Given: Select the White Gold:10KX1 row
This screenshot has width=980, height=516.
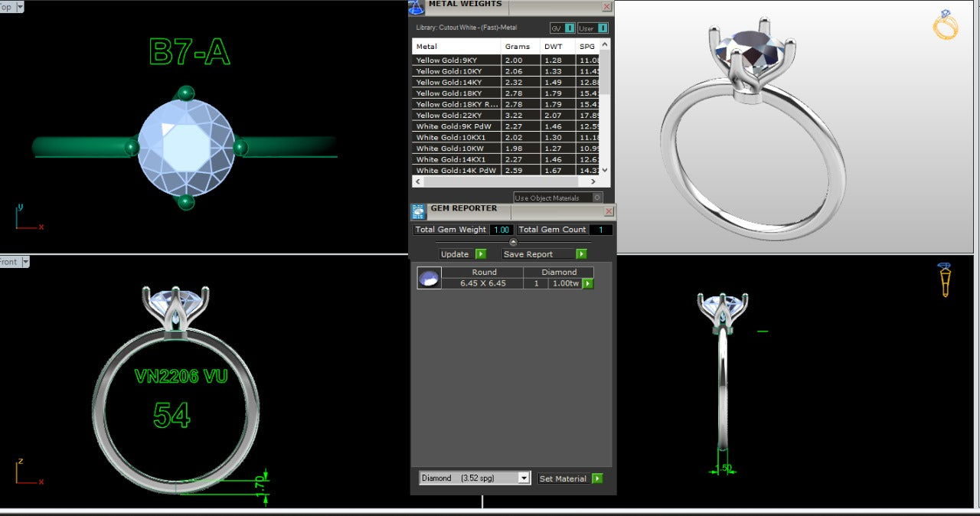Looking at the screenshot, I should 506,137.
